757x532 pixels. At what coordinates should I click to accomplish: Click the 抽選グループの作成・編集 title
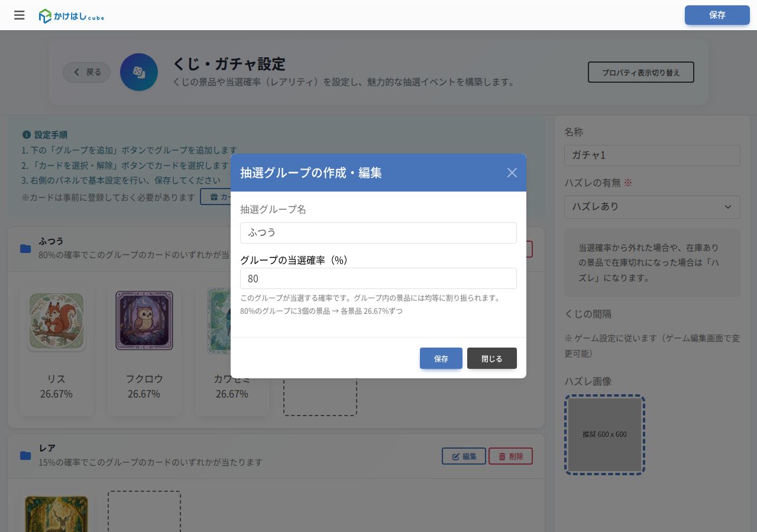click(311, 173)
